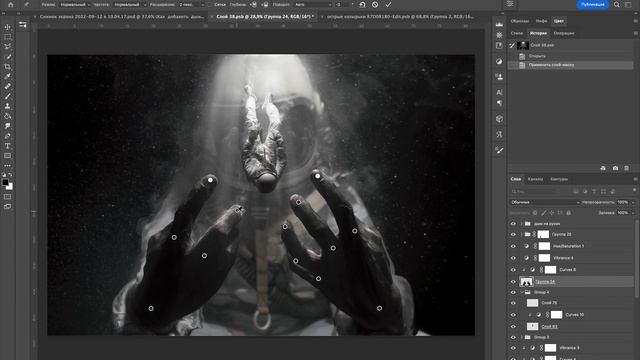
Task: Open the extra tools ellipsis menu
Action: (x=7, y=166)
